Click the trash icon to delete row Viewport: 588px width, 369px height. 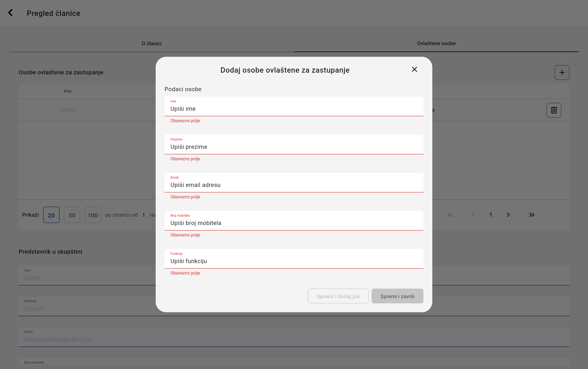[x=554, y=110]
